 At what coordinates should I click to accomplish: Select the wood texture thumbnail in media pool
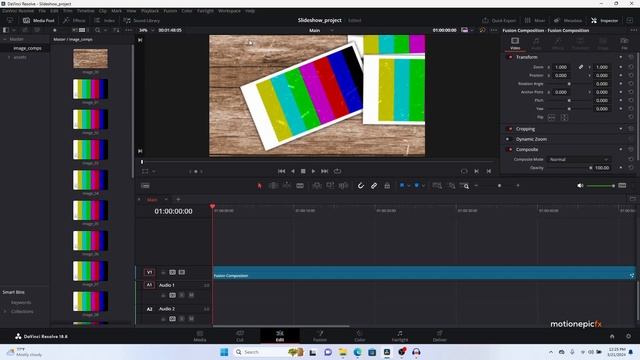90,58
